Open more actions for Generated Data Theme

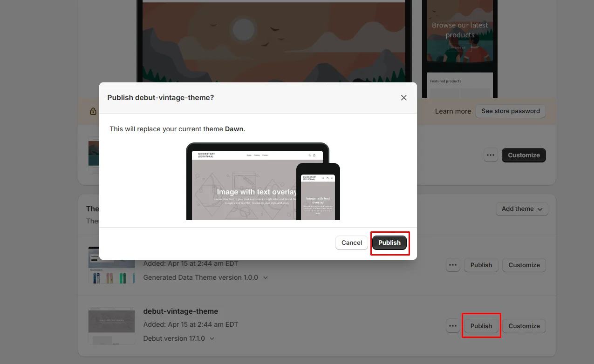[453, 265]
